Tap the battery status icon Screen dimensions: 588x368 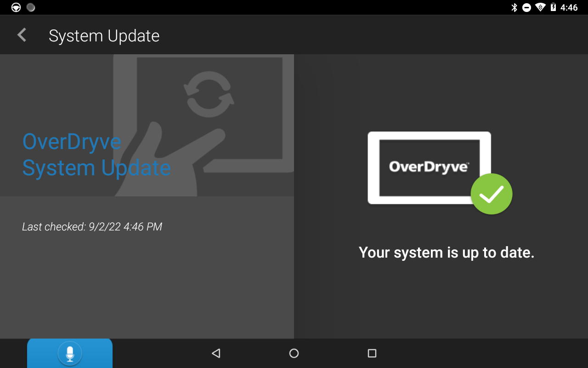pyautogui.click(x=553, y=7)
